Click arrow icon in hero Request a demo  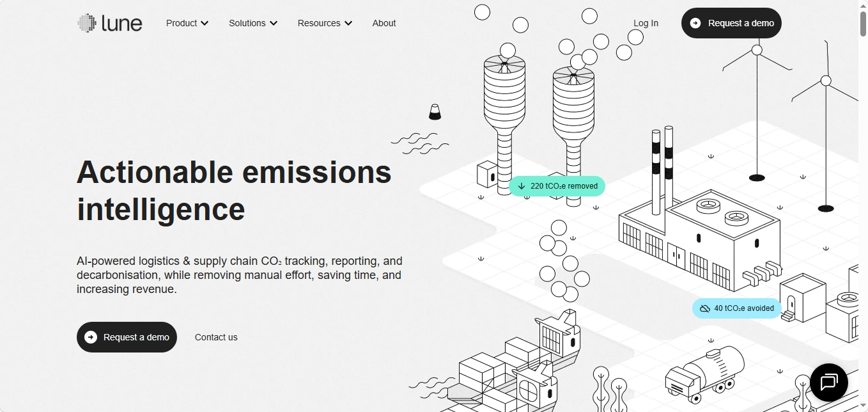91,337
